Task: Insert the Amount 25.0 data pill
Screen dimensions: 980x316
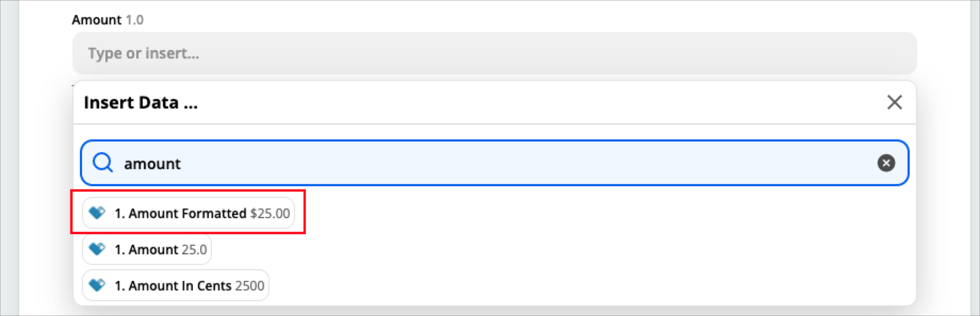Action: [147, 250]
